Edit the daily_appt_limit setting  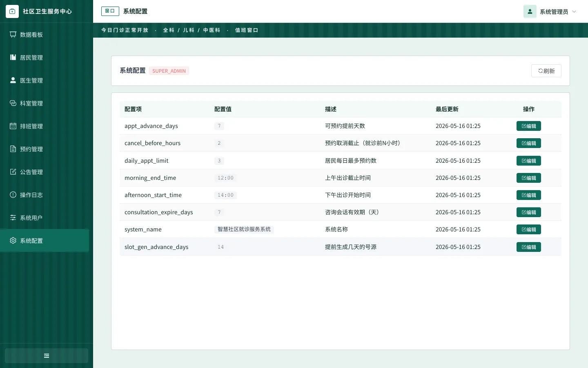(x=529, y=161)
